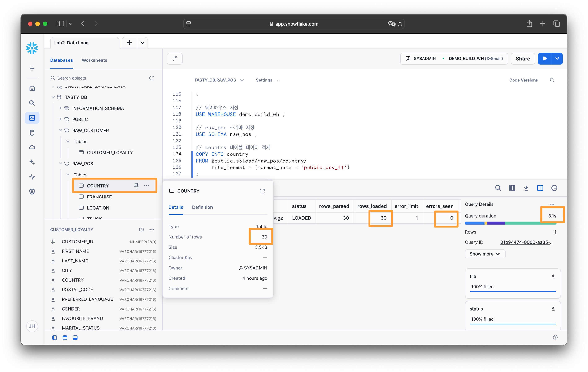Screen dimensions: 588x372
Task: Pin the COUNTRY table
Action: [136, 186]
